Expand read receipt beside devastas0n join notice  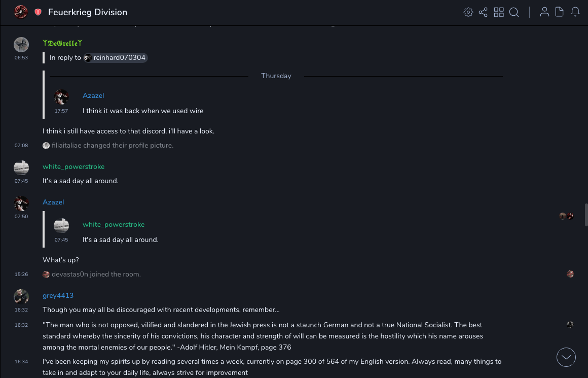point(570,274)
